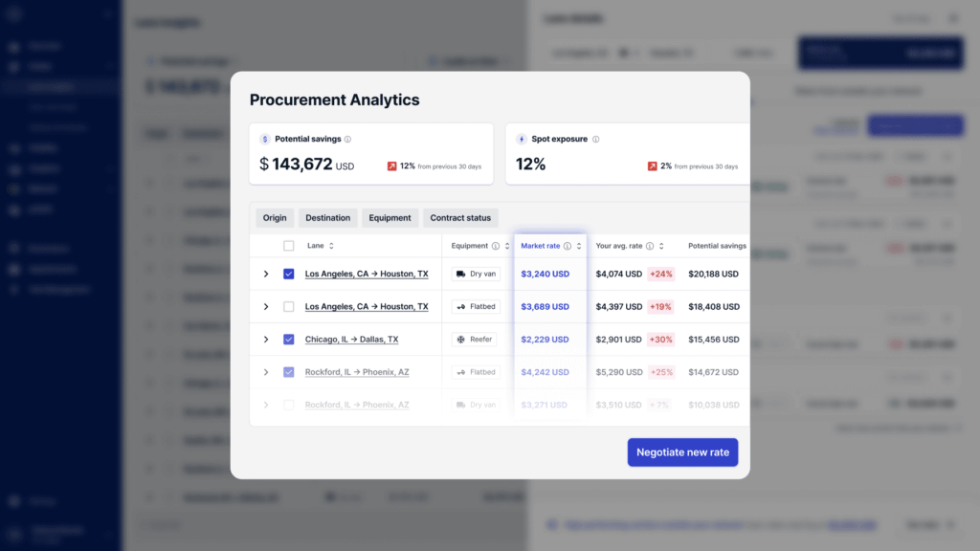Click the Market rate column info icon
This screenshot has width=980, height=551.
(x=568, y=246)
